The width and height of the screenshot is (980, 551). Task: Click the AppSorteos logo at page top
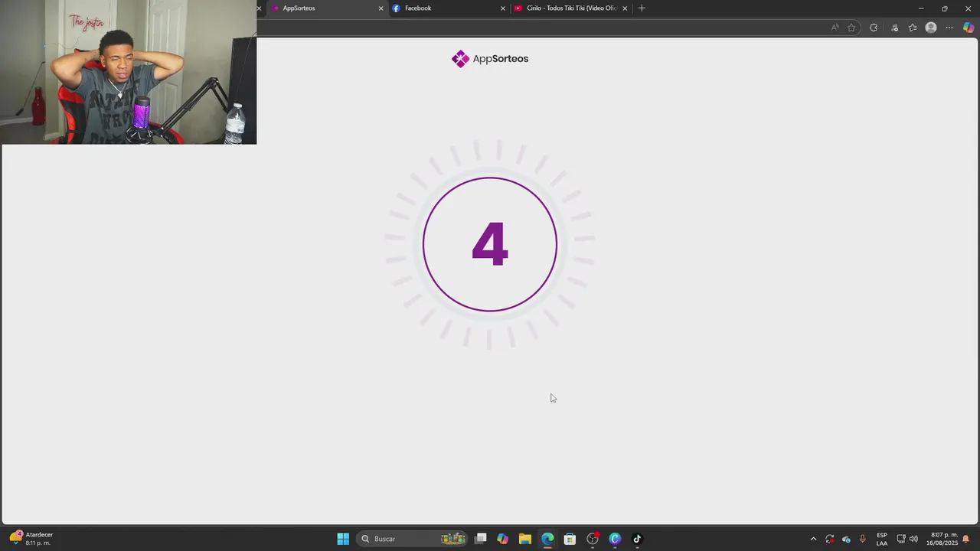point(490,59)
